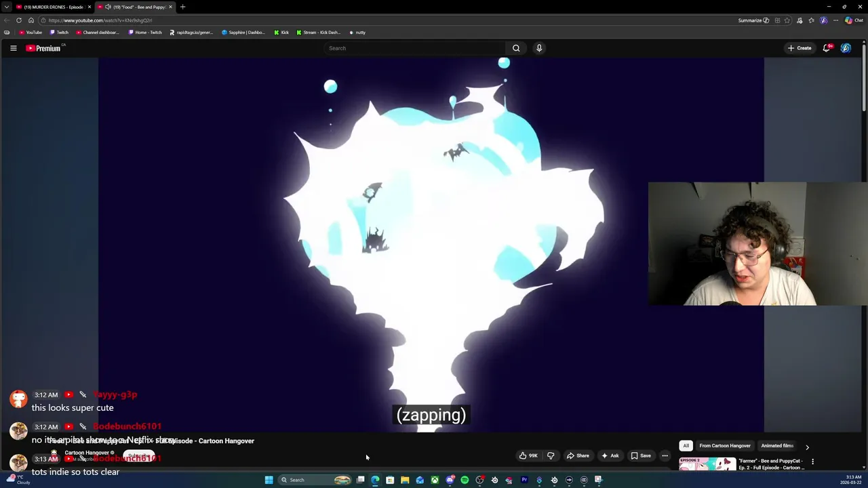This screenshot has width=868, height=488.
Task: Open Channel dashboard bookmark
Action: (98, 33)
